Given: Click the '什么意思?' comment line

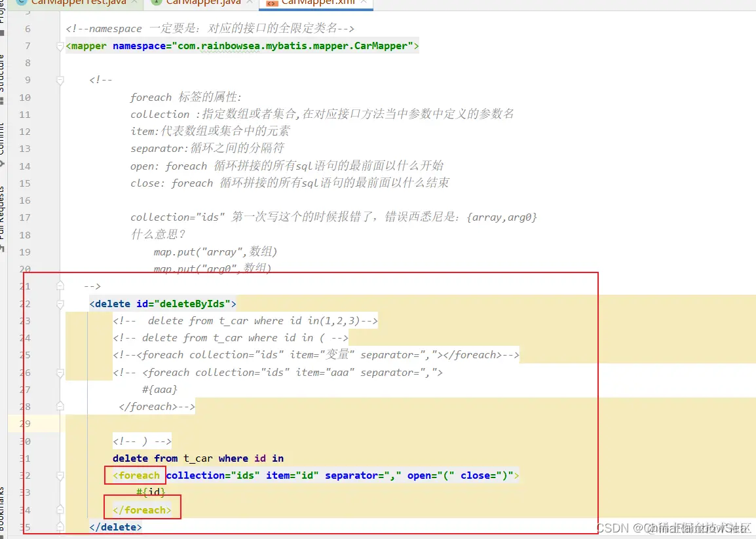Looking at the screenshot, I should 158,234.
